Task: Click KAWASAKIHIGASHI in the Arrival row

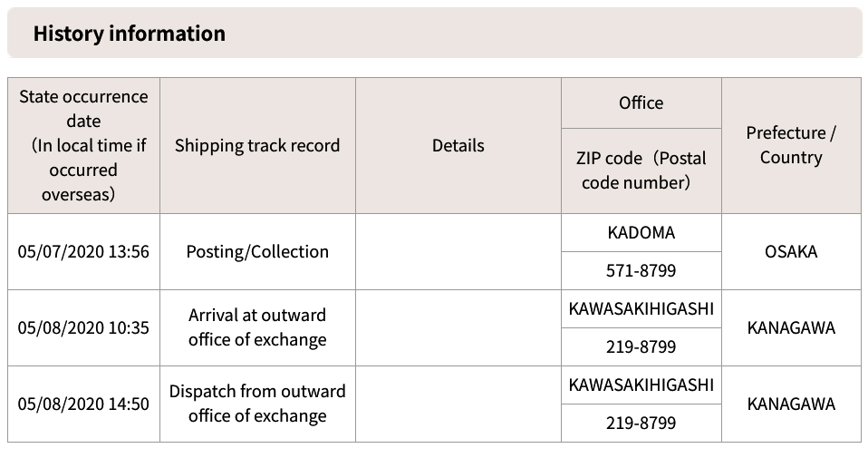Action: [x=641, y=308]
